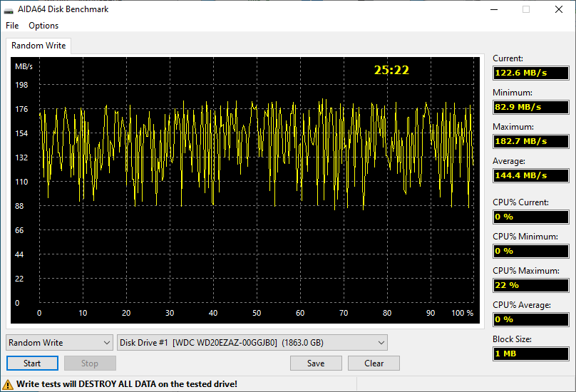Click the 50 label on graph x-axis

257,313
